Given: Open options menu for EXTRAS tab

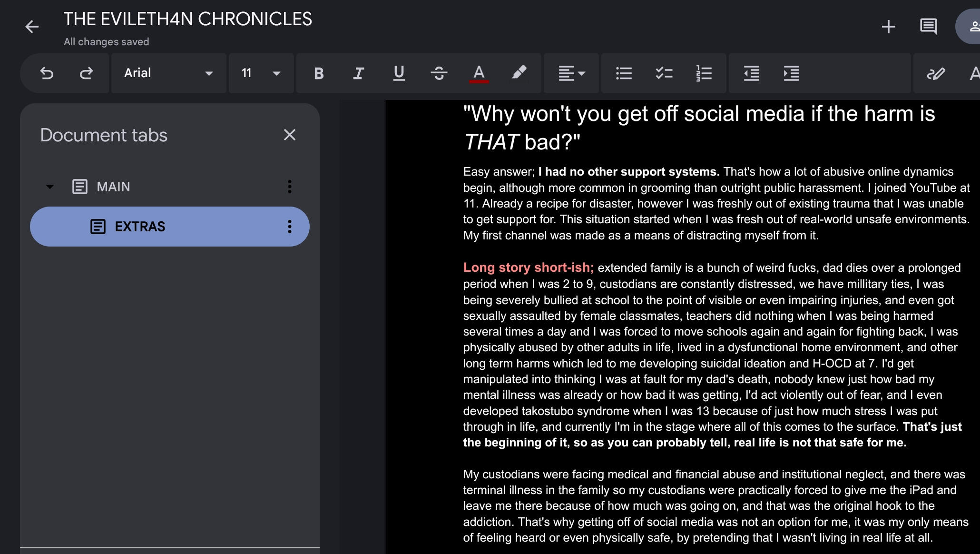Looking at the screenshot, I should click(x=289, y=227).
